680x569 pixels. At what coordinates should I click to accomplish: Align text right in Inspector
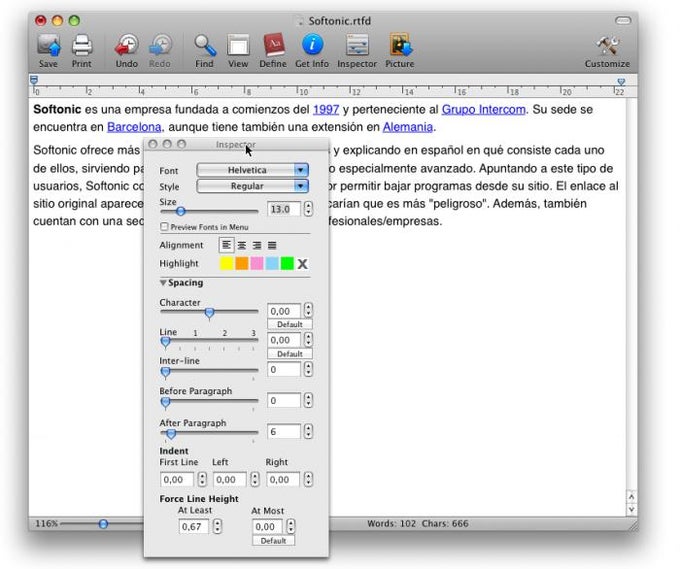click(257, 245)
